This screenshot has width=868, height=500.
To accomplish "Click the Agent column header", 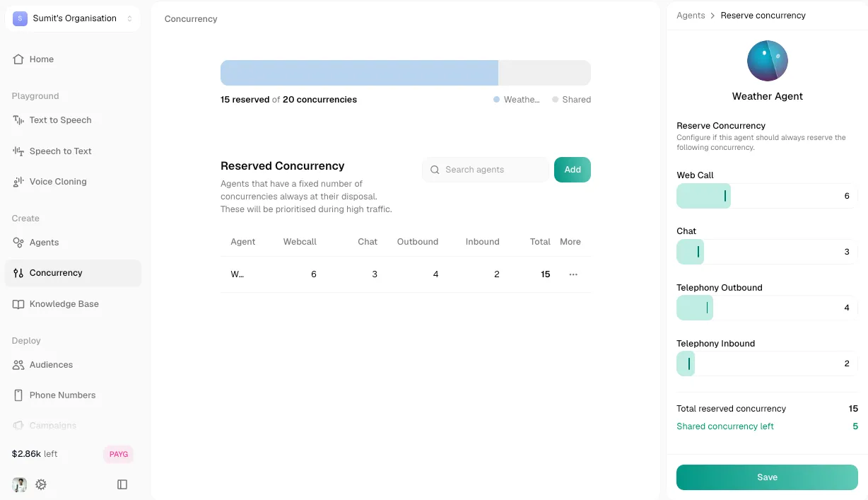I will (x=242, y=242).
